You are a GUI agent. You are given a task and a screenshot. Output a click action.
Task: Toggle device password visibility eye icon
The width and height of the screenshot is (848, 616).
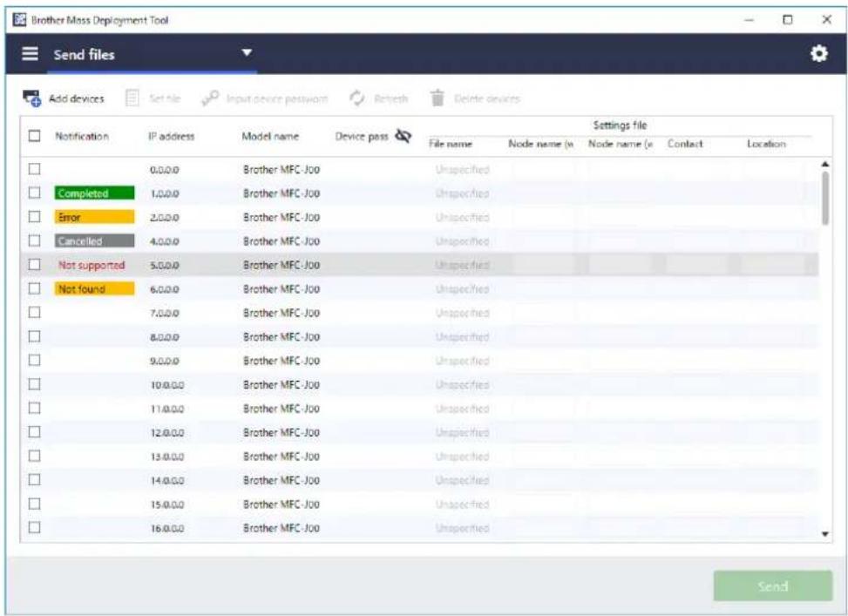[x=403, y=136]
